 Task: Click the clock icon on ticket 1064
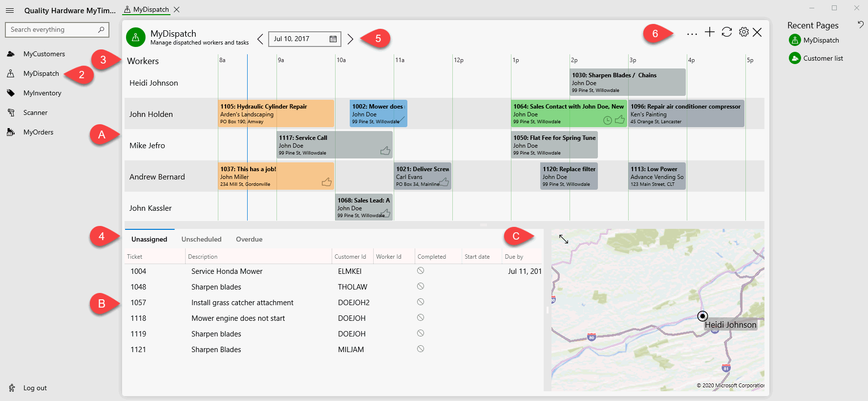coord(607,120)
